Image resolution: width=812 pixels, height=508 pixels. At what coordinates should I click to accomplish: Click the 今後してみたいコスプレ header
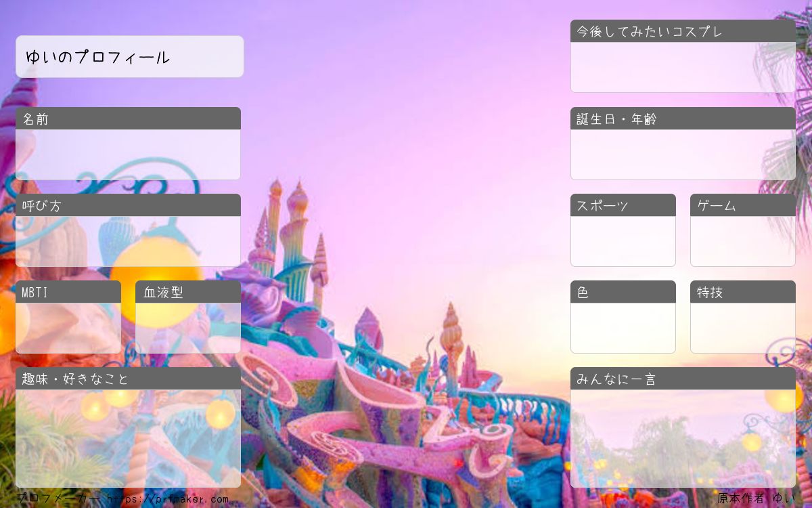click(683, 31)
